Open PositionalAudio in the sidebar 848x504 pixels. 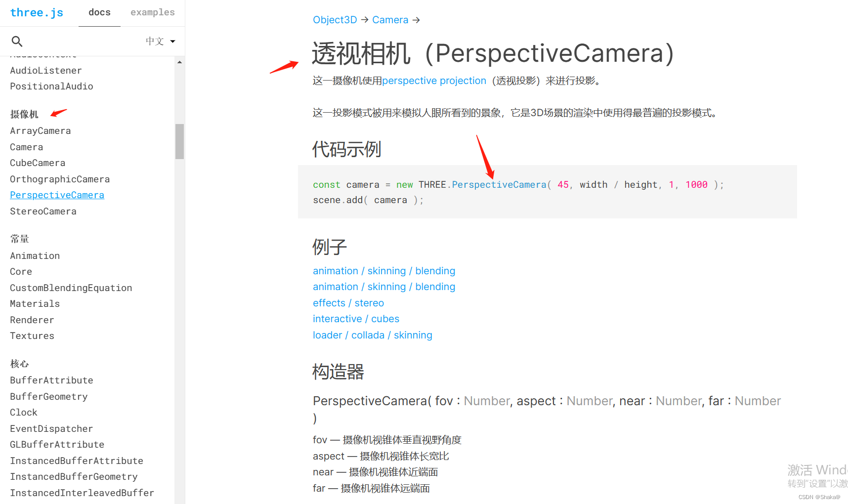coord(51,86)
